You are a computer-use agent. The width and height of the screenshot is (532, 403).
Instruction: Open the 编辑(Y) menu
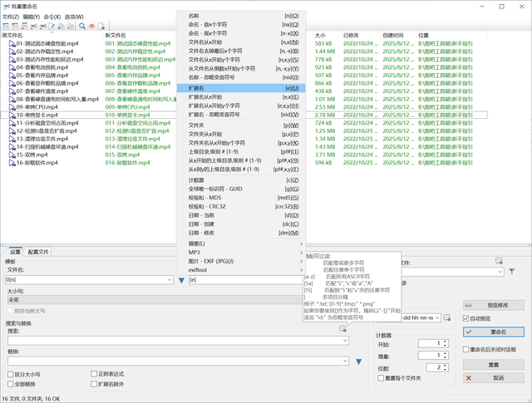click(x=32, y=17)
